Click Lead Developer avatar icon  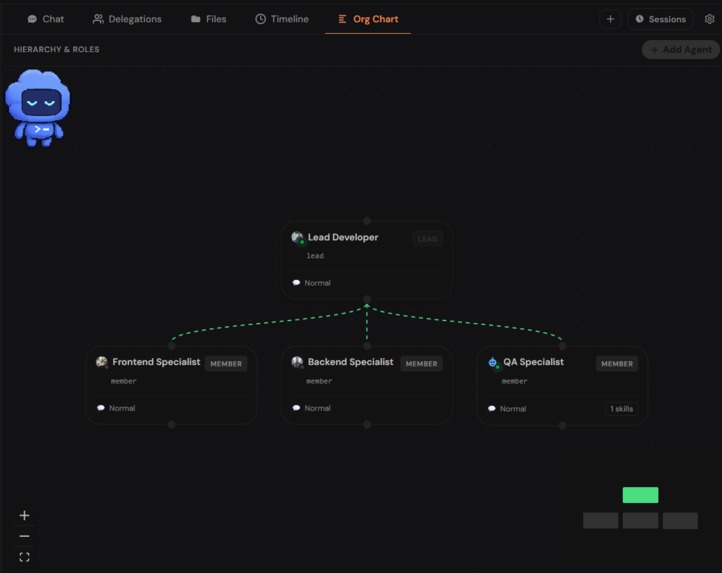click(297, 238)
